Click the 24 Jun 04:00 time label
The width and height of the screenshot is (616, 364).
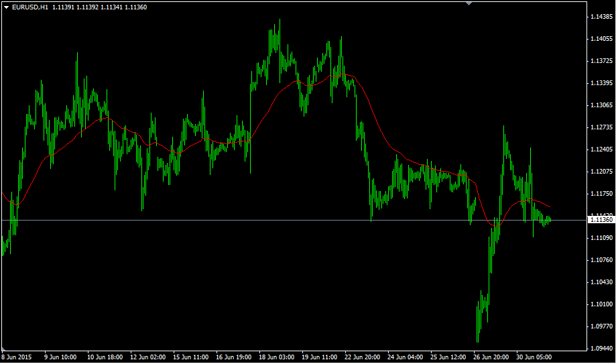pos(405,357)
